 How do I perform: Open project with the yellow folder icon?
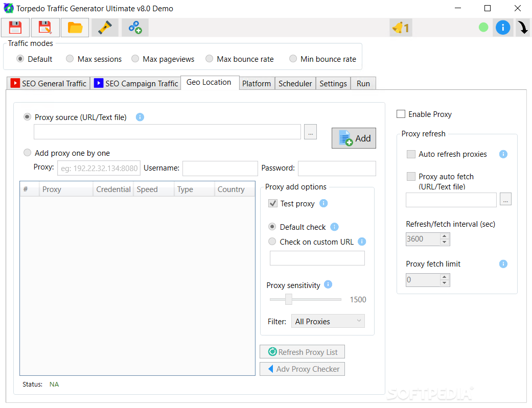[x=75, y=28]
